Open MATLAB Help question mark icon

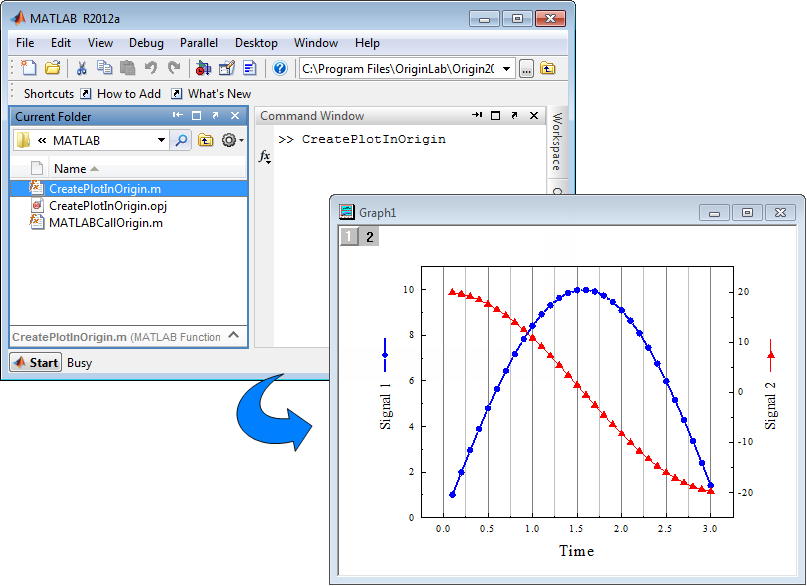[x=280, y=68]
